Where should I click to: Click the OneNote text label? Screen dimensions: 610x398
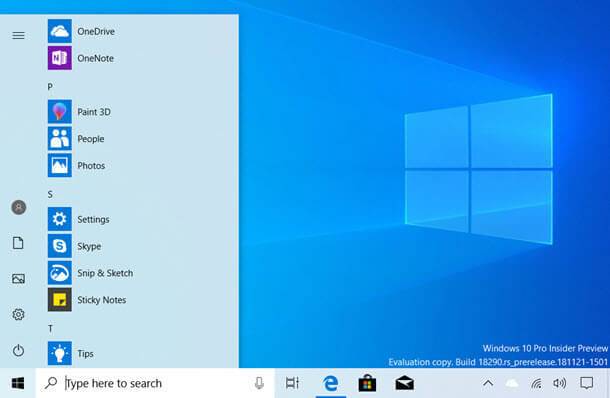[x=95, y=58]
